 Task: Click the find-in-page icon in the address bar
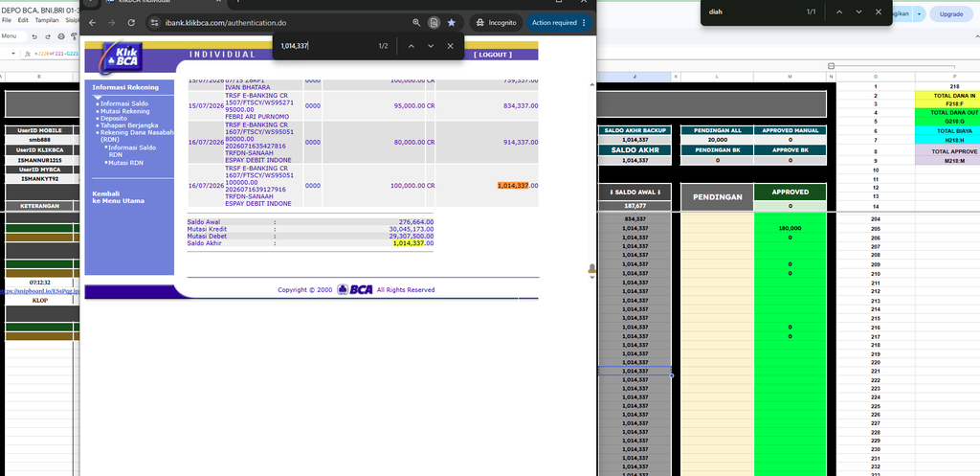[x=434, y=23]
